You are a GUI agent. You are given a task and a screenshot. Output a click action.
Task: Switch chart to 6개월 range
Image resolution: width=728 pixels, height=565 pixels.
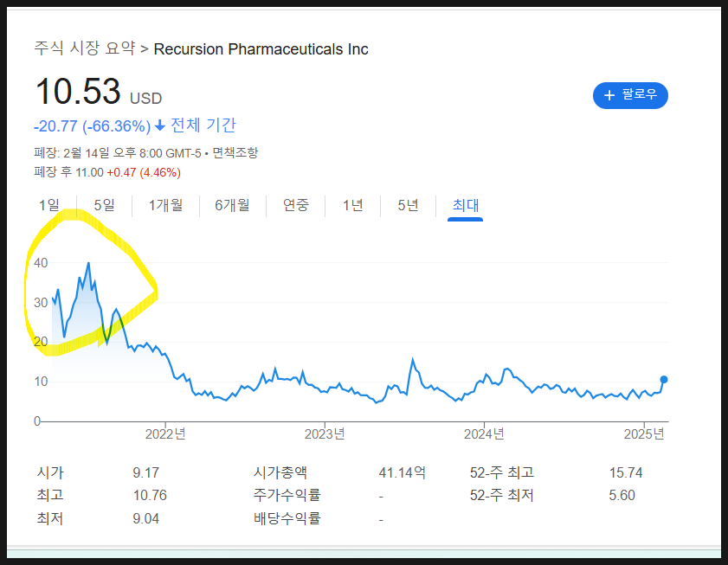(x=232, y=205)
